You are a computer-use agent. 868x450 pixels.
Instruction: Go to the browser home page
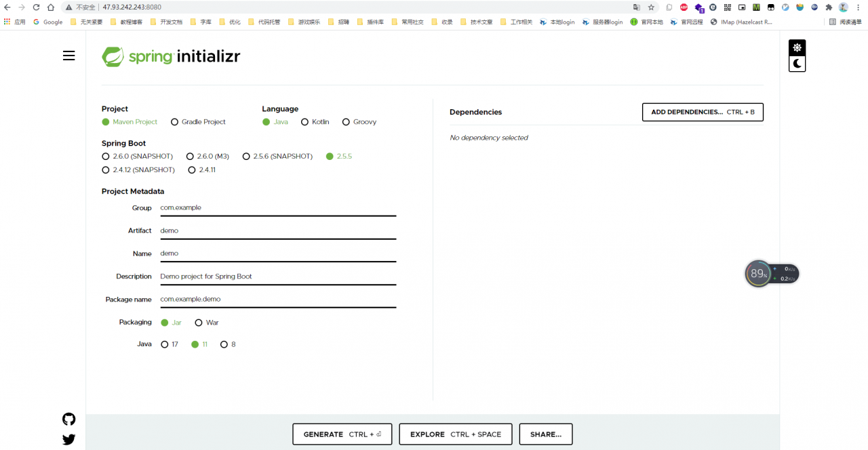(x=50, y=7)
